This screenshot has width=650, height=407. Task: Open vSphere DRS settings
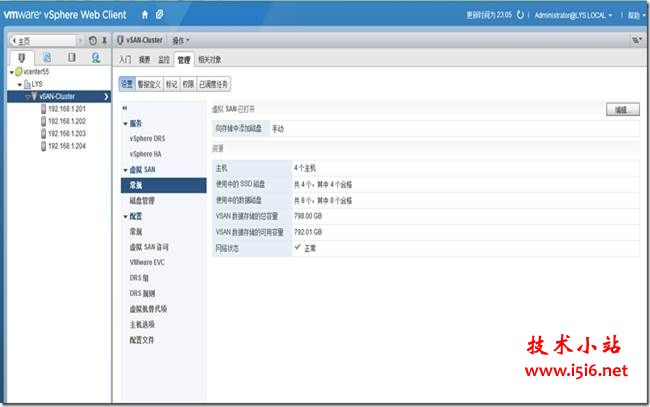point(148,138)
